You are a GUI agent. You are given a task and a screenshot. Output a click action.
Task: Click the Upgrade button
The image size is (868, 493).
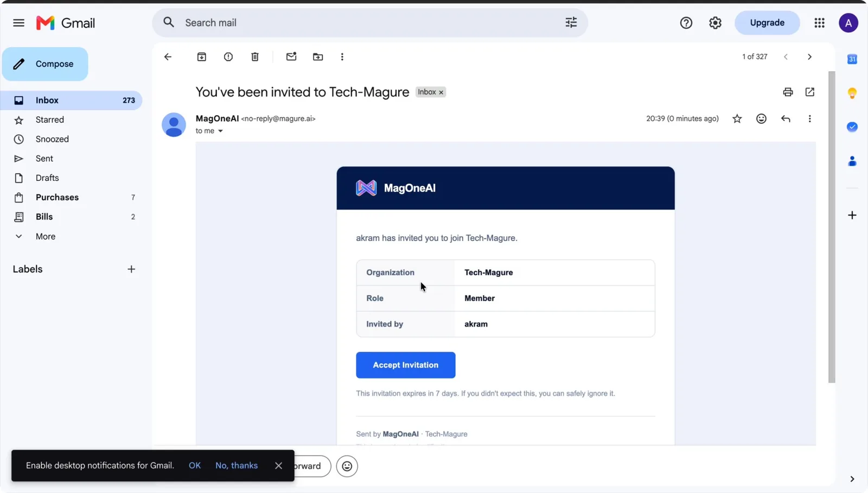click(x=767, y=23)
